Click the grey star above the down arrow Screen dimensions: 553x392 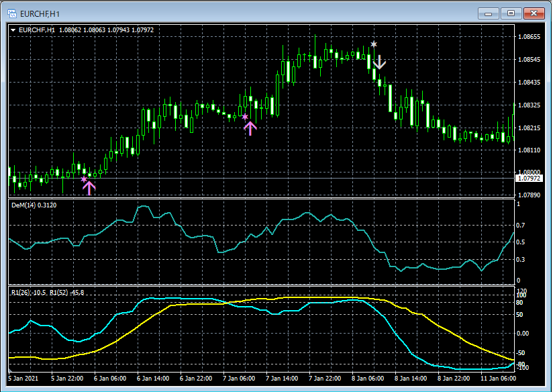(x=374, y=44)
